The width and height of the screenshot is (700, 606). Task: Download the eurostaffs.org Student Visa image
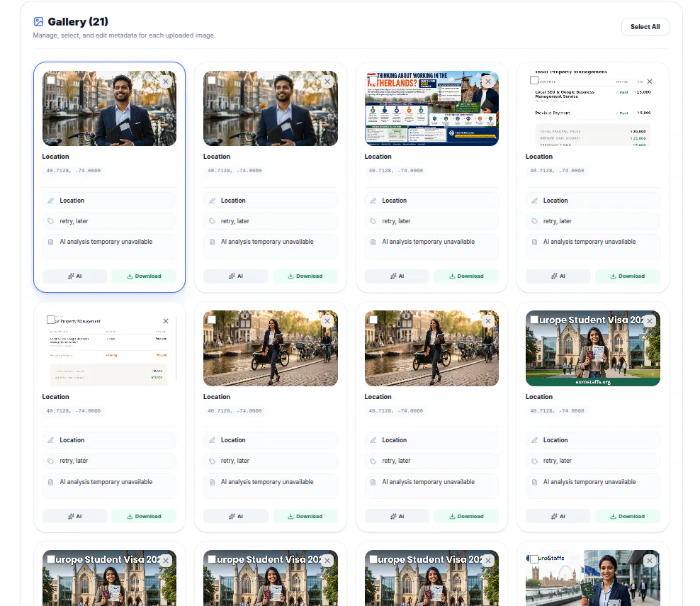click(x=627, y=516)
